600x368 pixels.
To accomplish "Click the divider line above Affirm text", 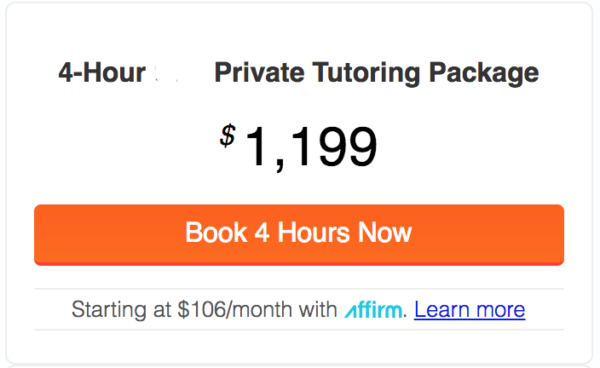I will click(299, 288).
